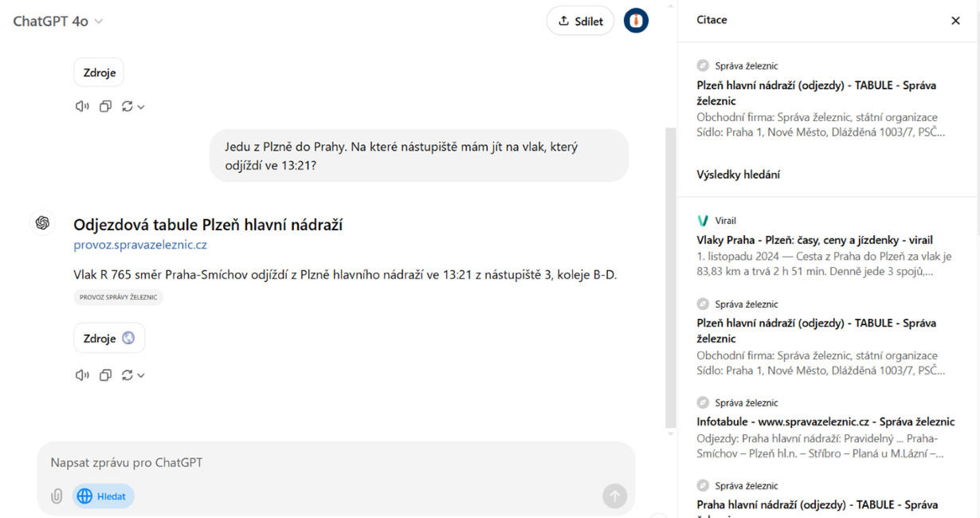Expand the regenerate chevron below the R 765 answer

141,375
